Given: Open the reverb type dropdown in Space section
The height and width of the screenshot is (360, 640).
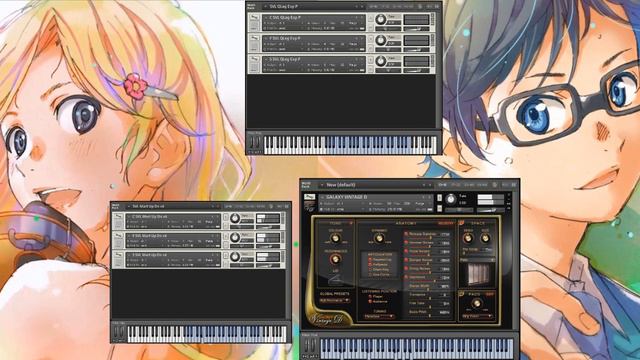Looking at the screenshot, I should point(477,260).
